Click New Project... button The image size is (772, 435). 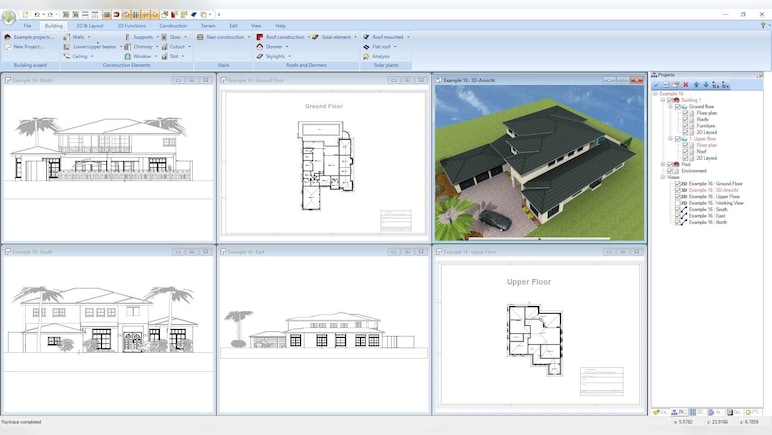25,47
